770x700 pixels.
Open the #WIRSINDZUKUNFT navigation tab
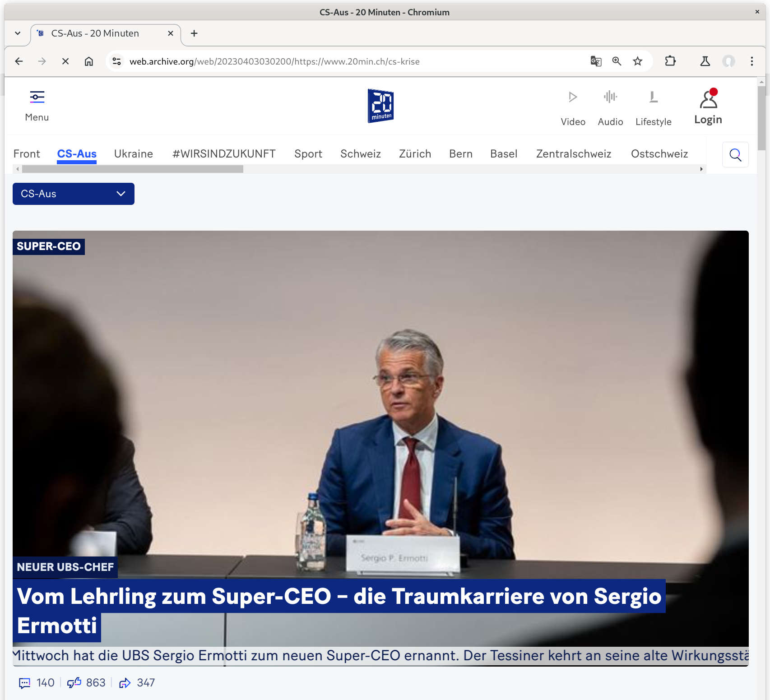(x=224, y=154)
